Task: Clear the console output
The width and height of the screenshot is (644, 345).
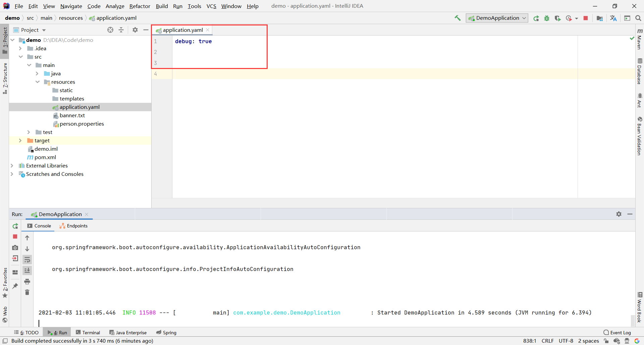Action: [x=27, y=292]
